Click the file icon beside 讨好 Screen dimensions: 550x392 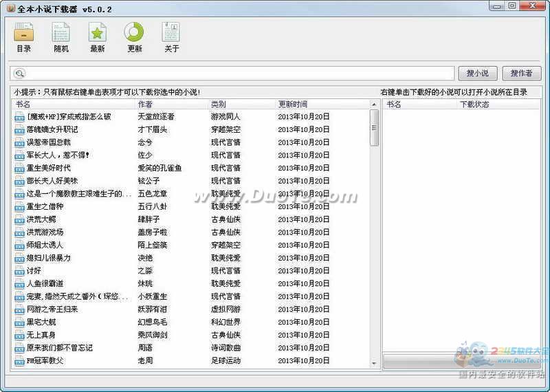(x=19, y=271)
